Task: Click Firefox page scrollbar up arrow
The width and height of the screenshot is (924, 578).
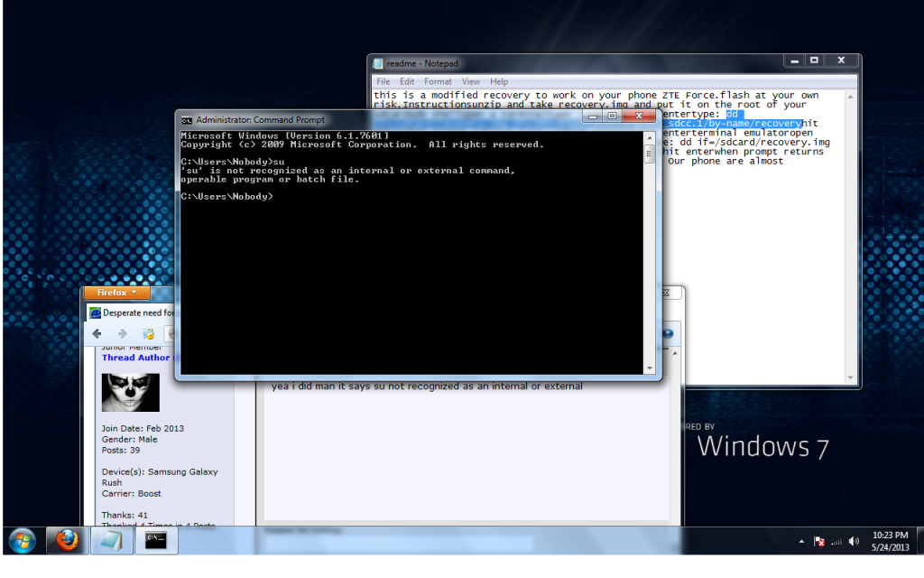Action: tap(675, 353)
